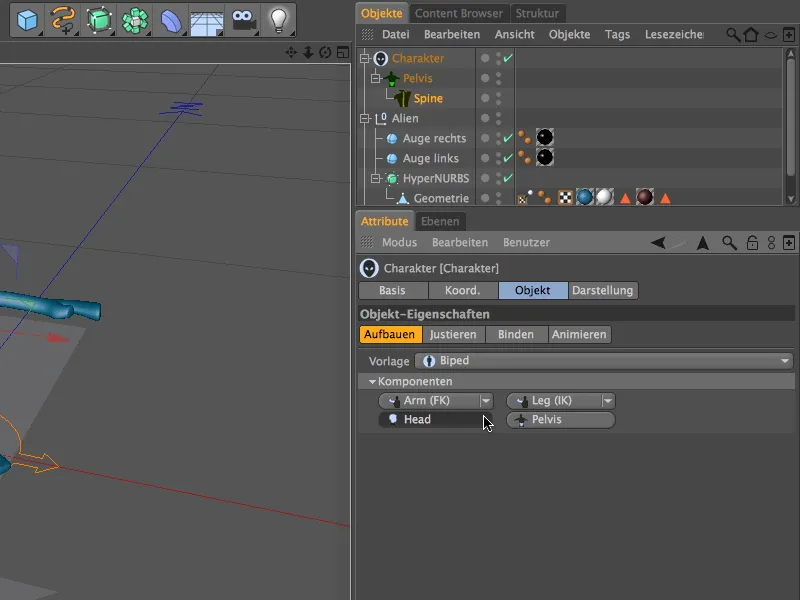Click the viewport rotate navigation icon
800x600 pixels.
325,52
